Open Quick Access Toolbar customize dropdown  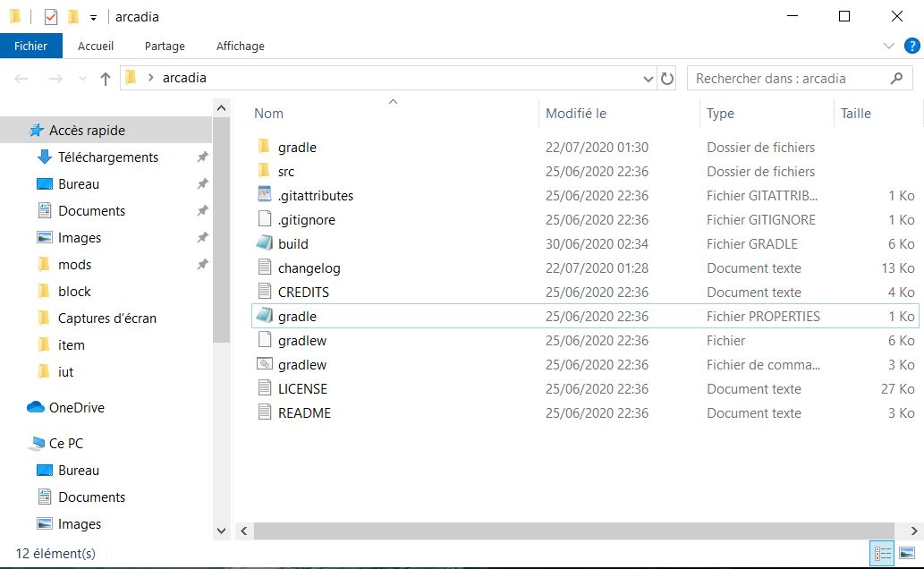(x=93, y=17)
